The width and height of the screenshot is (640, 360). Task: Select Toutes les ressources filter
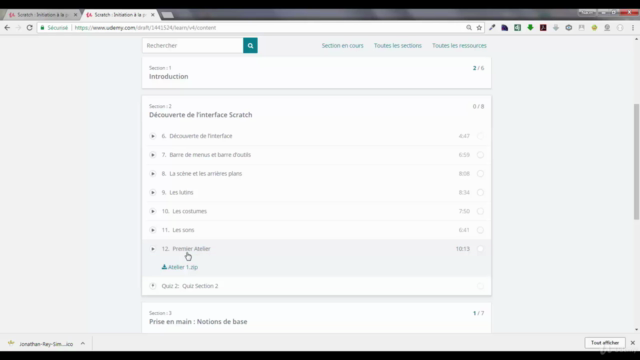[459, 45]
